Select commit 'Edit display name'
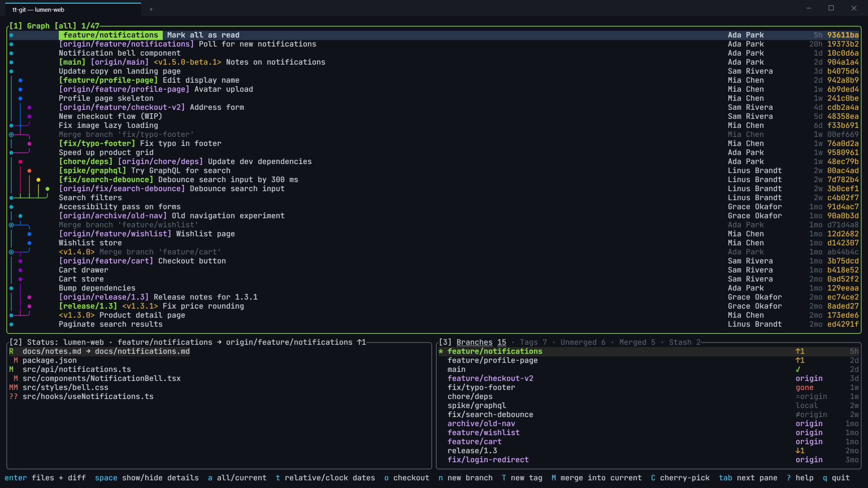Viewport: 868px width, 488px height. (x=434, y=80)
